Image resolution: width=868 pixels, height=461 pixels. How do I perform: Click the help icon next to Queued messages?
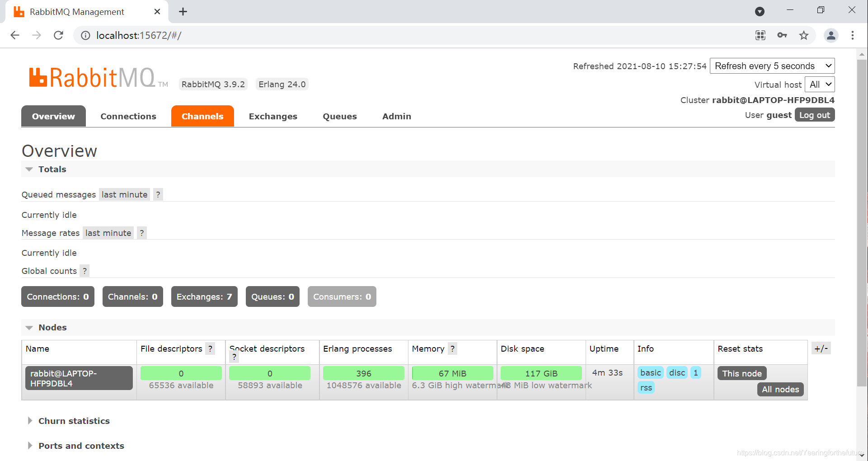click(158, 195)
